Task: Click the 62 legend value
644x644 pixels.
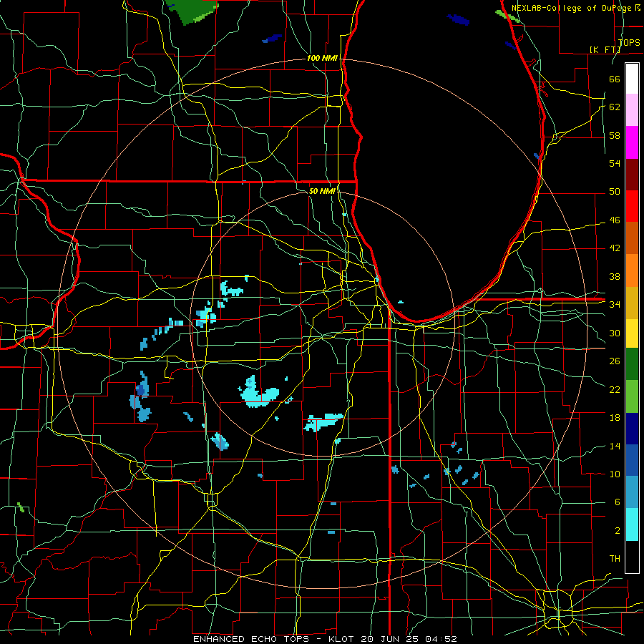Action: (x=615, y=107)
